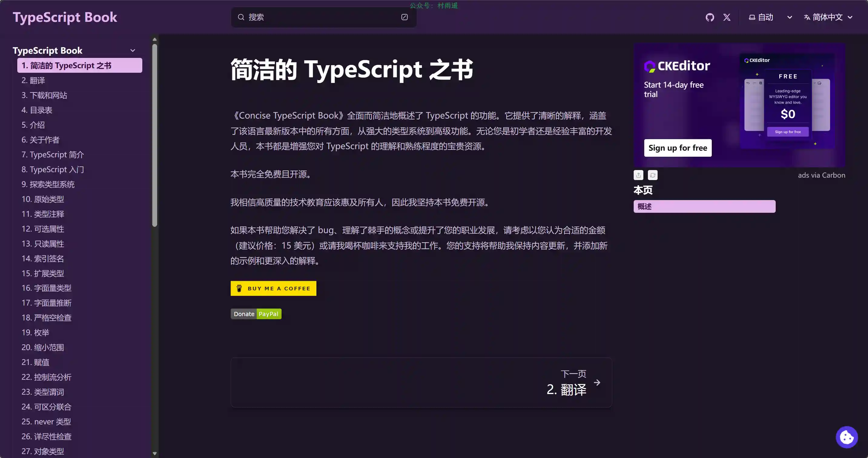Click the Buy Me A Coffee button
Screen dimensions: 868x458
click(273, 288)
